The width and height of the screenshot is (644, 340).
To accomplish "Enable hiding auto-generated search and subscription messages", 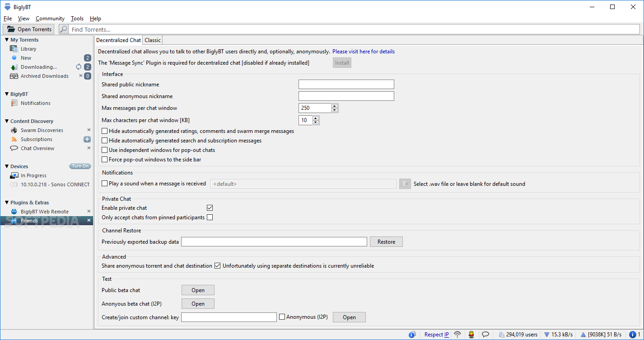I will point(105,141).
